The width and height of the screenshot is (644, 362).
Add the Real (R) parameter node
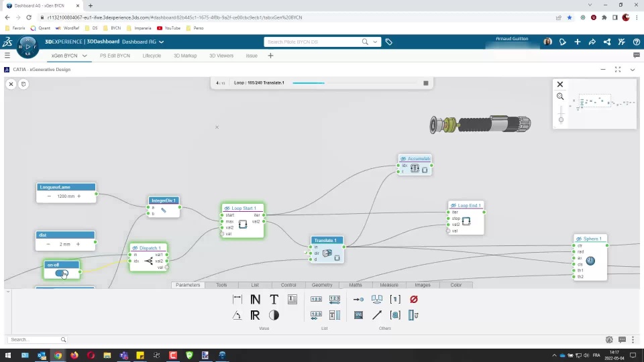coord(255,315)
